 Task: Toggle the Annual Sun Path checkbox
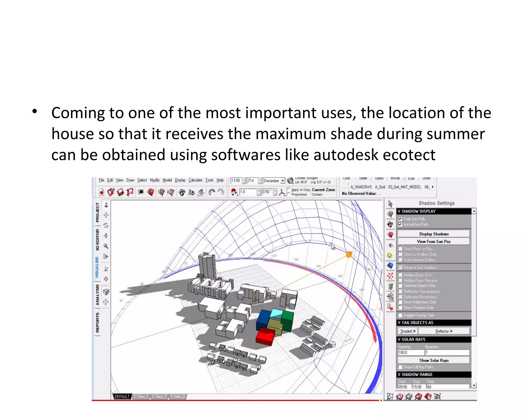[x=400, y=224]
